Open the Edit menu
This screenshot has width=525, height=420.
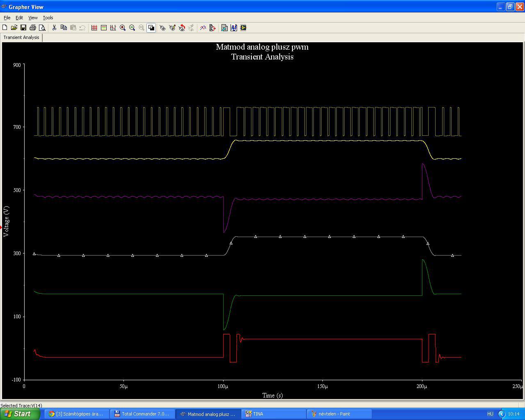coord(19,18)
